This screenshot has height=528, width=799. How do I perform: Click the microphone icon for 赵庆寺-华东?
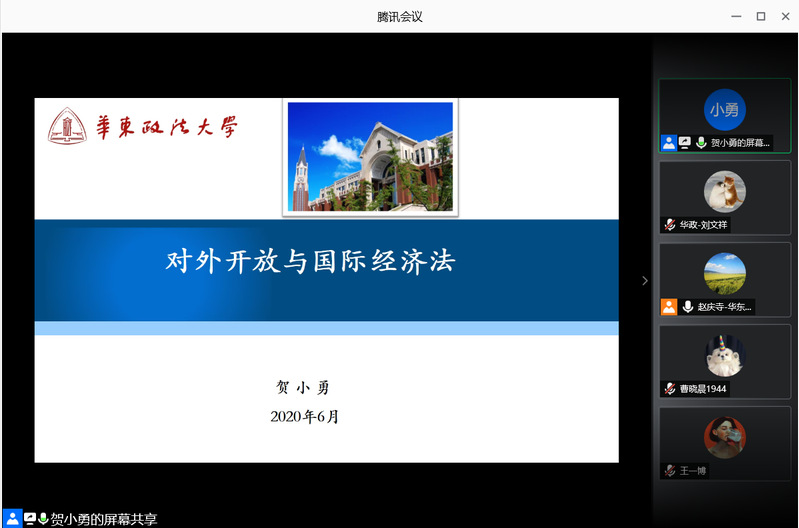coord(687,307)
